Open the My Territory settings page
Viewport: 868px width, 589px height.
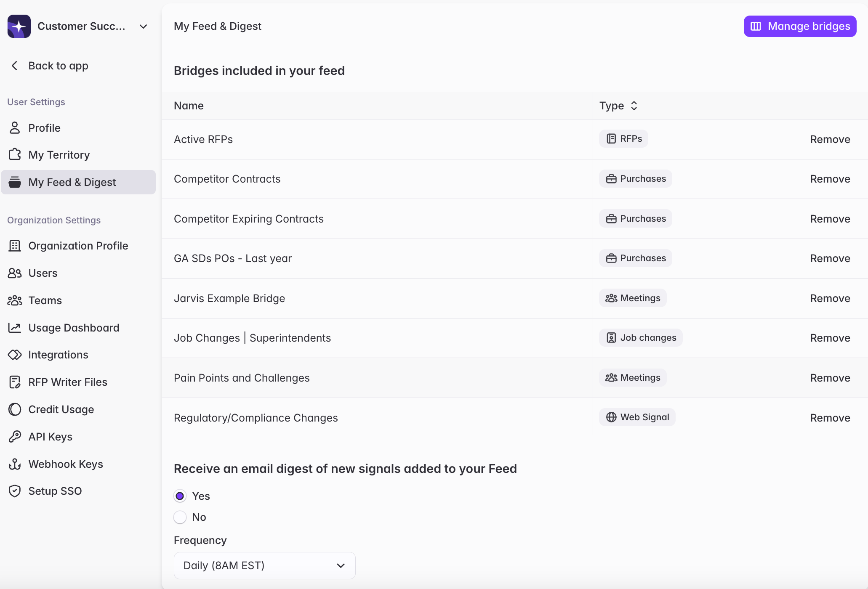(78, 155)
